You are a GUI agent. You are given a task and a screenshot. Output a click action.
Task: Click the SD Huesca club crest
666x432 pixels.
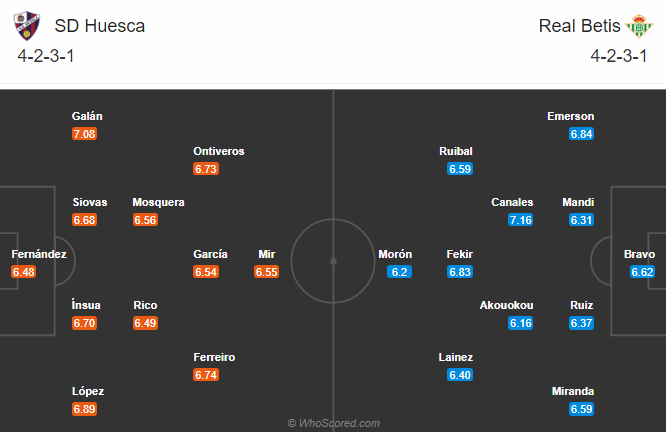[x=31, y=25]
